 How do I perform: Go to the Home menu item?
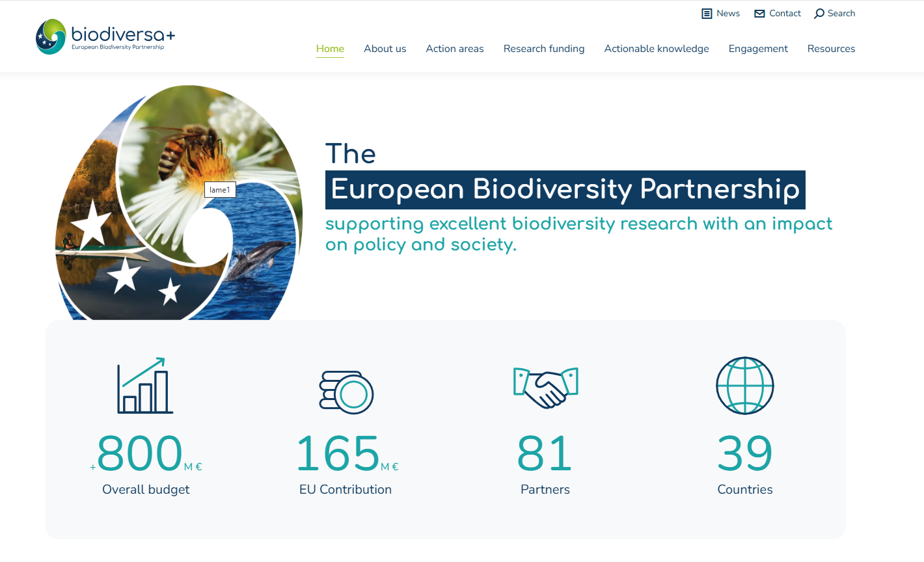(330, 49)
